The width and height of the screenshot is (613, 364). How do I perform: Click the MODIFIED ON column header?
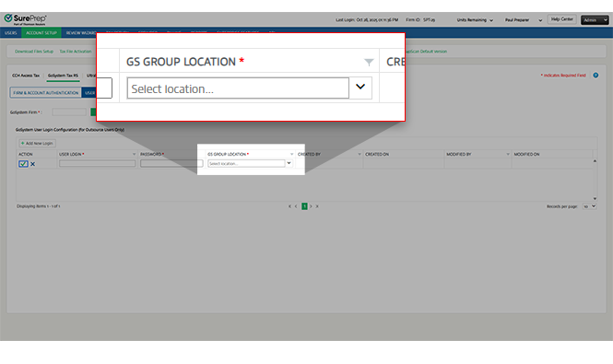point(526,155)
